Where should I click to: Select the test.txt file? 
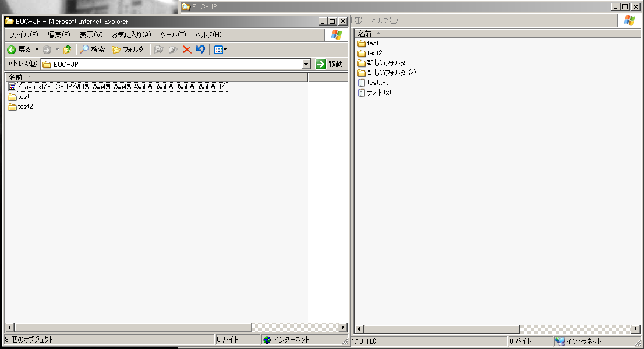(373, 83)
